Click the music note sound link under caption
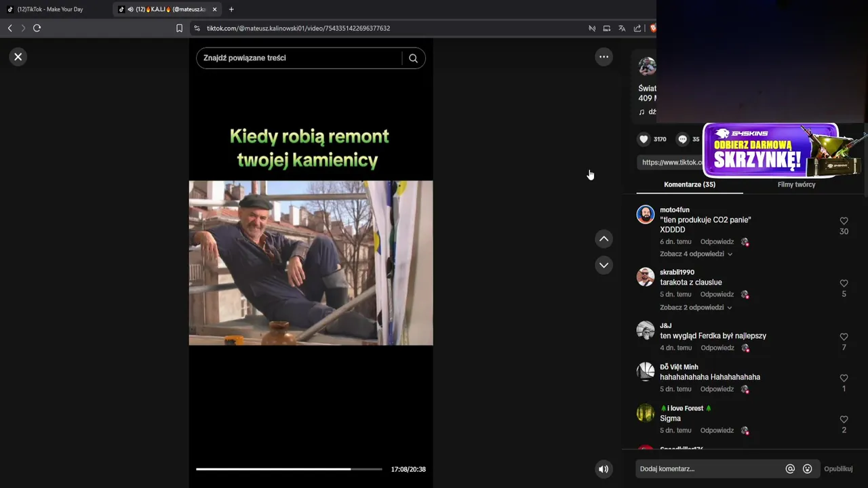The width and height of the screenshot is (868, 488). [648, 112]
